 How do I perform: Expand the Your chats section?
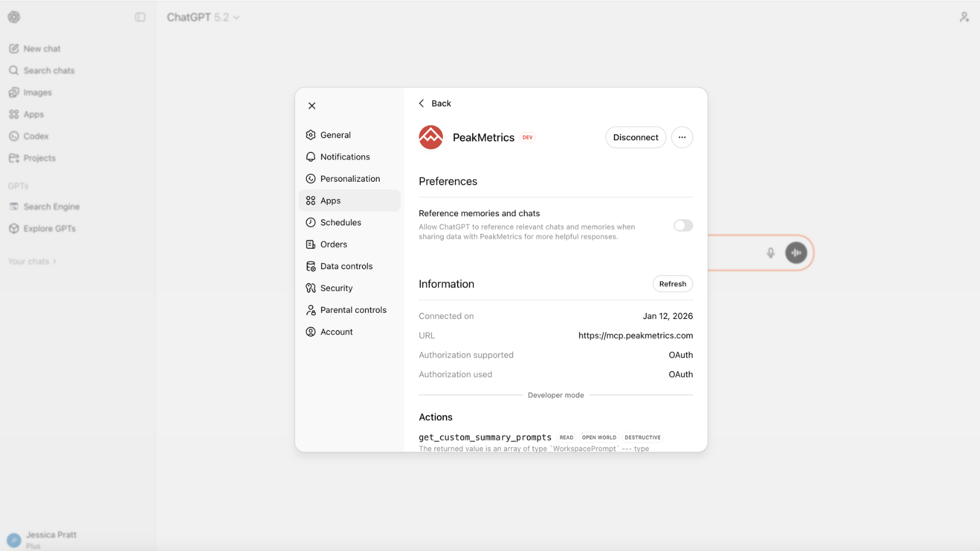pyautogui.click(x=32, y=261)
